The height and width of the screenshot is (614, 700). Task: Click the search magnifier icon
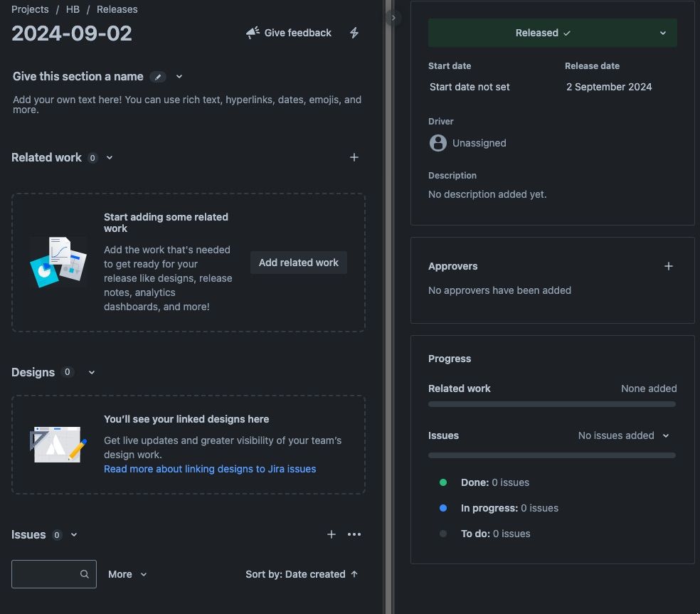pos(85,574)
